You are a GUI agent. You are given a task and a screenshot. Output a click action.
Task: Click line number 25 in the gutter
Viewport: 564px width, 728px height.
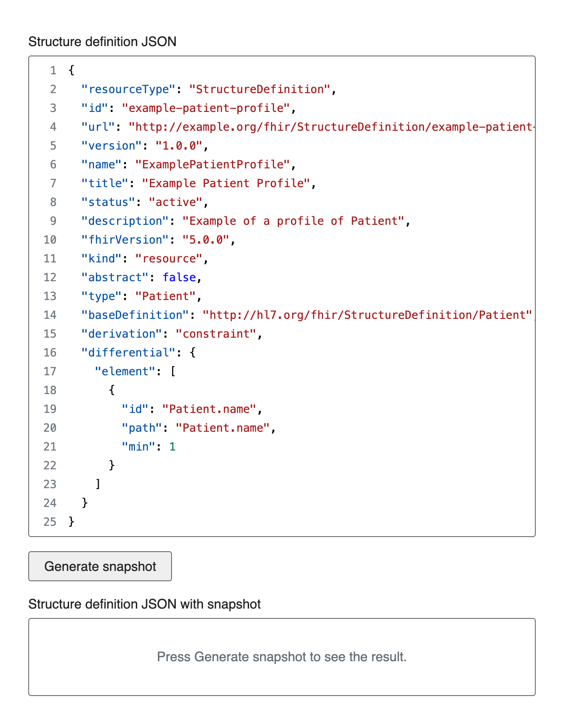click(x=50, y=522)
